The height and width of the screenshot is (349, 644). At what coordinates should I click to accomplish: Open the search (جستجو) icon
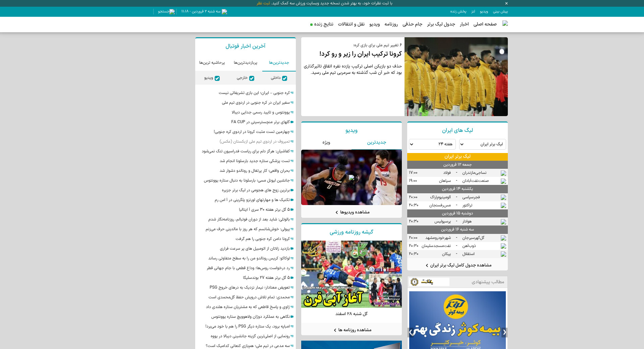[x=172, y=11]
